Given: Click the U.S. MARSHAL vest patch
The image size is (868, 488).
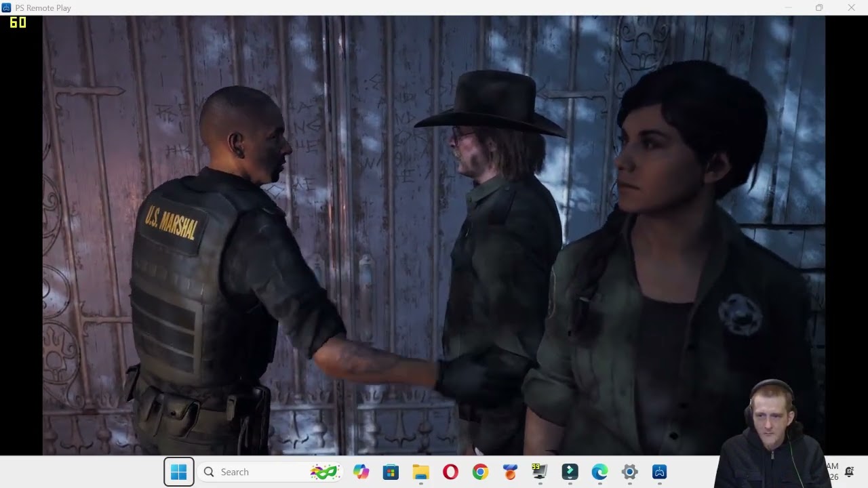Looking at the screenshot, I should pos(171,223).
